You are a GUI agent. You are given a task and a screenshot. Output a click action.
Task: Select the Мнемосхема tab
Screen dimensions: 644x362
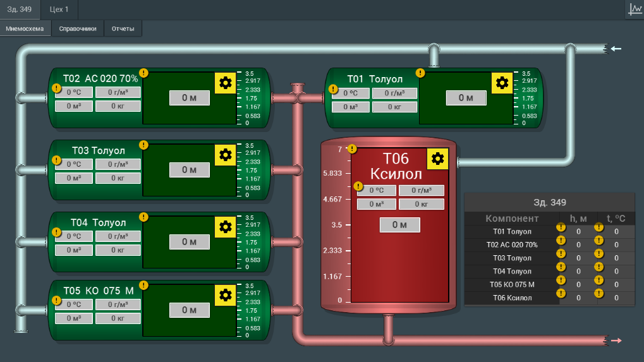point(25,28)
